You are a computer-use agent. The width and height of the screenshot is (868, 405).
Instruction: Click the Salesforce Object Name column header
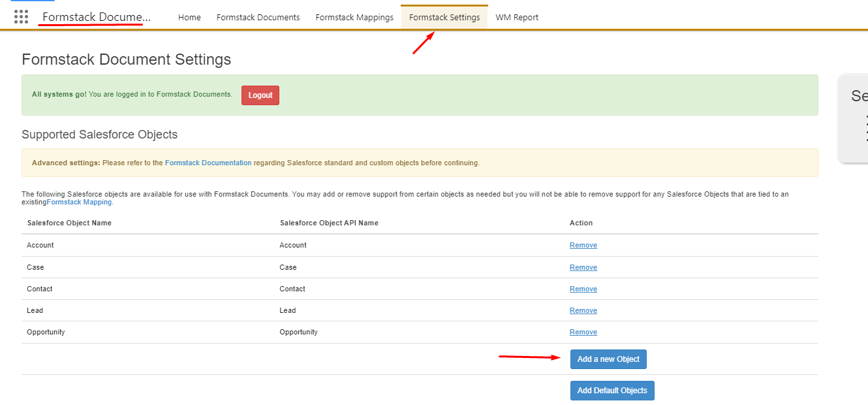point(69,223)
